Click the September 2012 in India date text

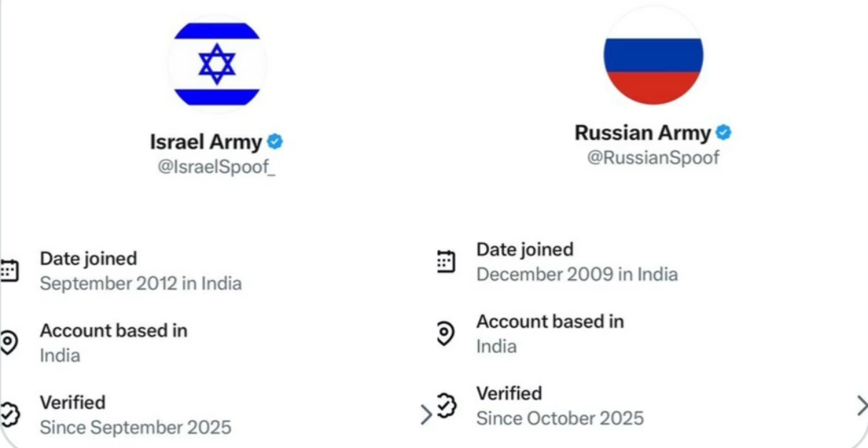click(141, 284)
